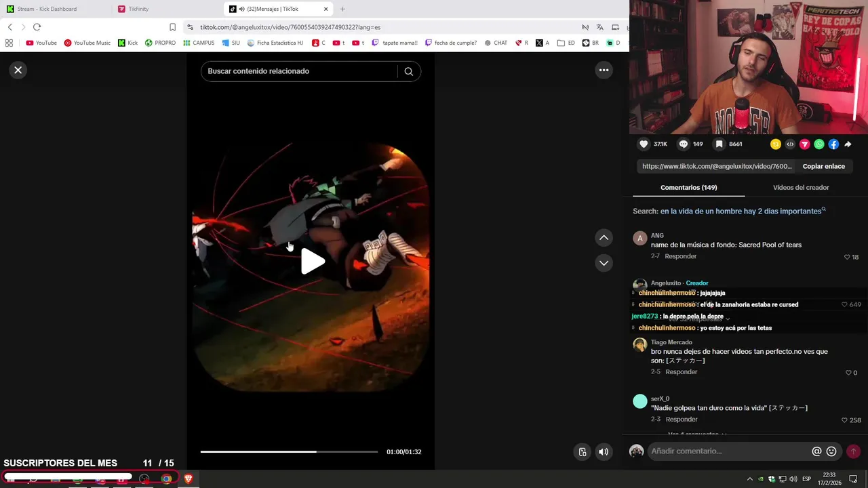This screenshot has width=868, height=488.
Task: Share the video to Facebook
Action: pyautogui.click(x=833, y=144)
